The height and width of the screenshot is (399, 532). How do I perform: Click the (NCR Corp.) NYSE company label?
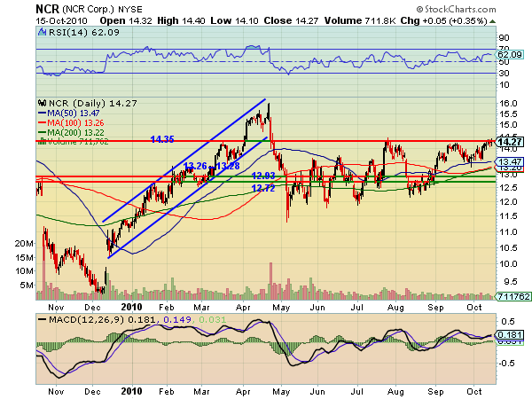(x=102, y=10)
